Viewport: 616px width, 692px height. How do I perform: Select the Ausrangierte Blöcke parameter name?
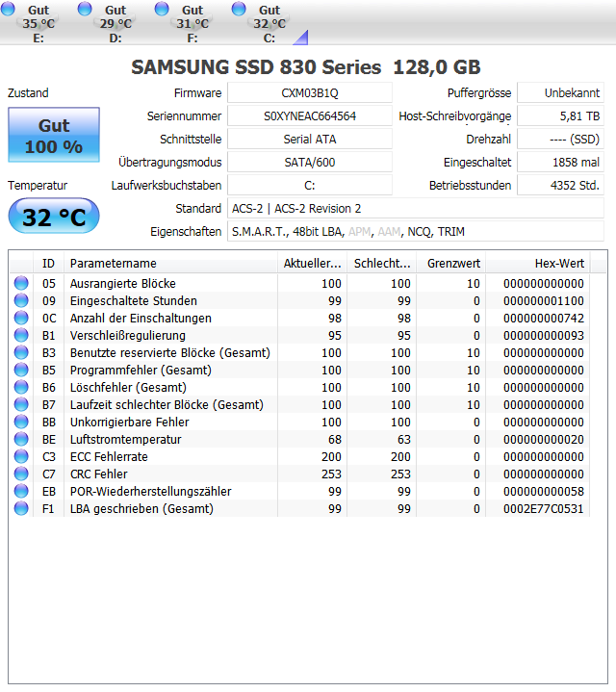[x=122, y=283]
